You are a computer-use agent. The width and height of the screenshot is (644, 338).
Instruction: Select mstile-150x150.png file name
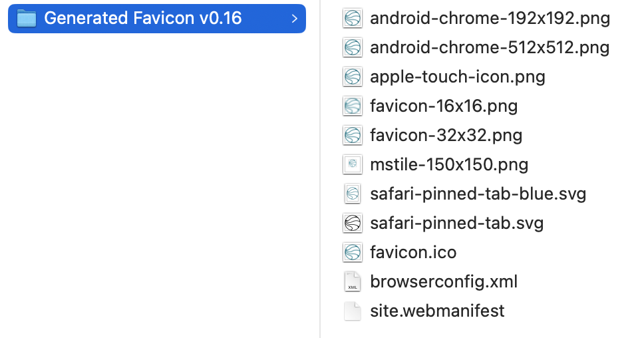click(449, 164)
